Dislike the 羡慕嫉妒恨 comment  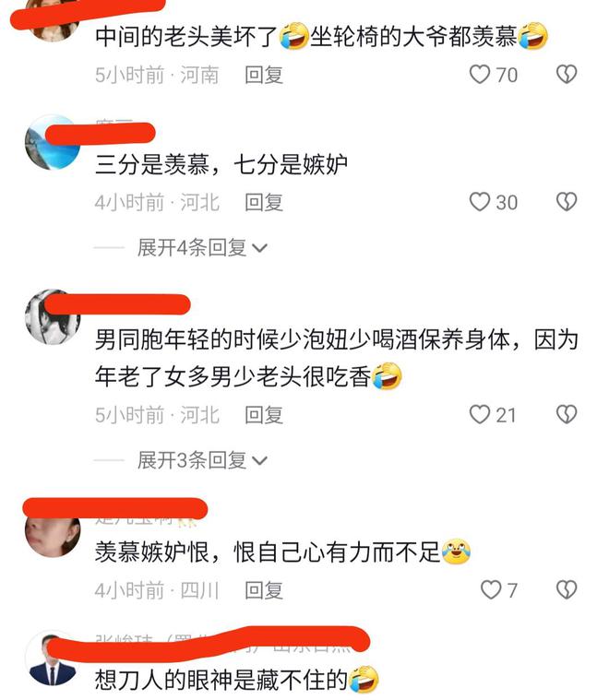pos(567,589)
